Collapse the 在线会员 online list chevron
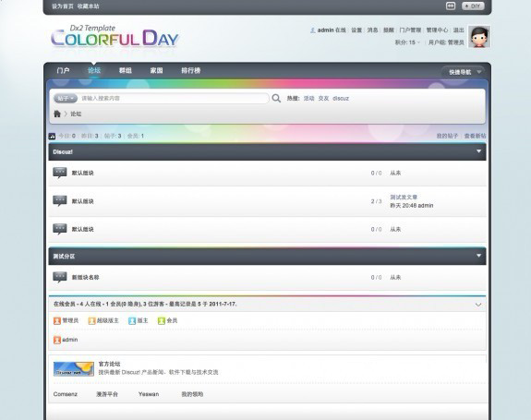Screen dimensions: 531x420 pos(478,305)
